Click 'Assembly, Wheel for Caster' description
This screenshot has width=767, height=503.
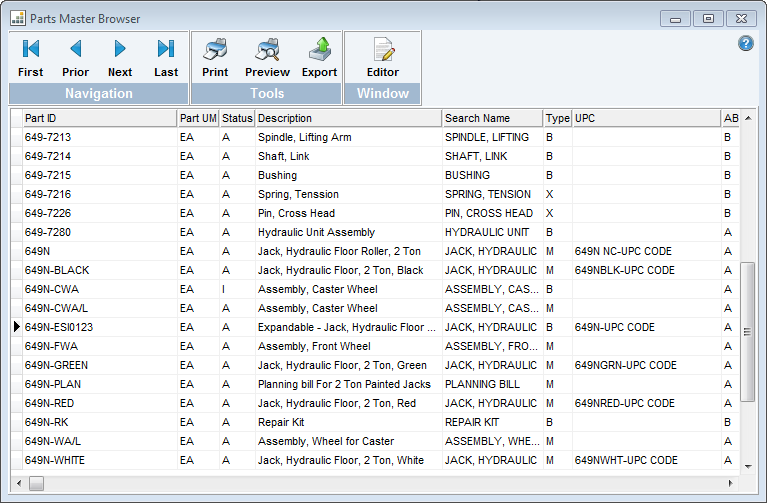[x=326, y=441]
